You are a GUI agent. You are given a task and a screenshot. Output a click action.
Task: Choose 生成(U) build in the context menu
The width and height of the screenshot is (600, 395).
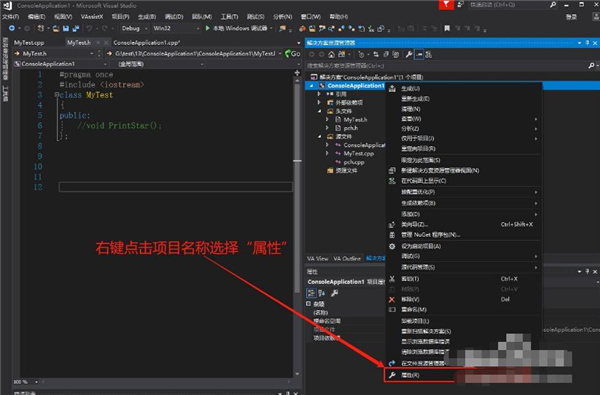[463, 88]
